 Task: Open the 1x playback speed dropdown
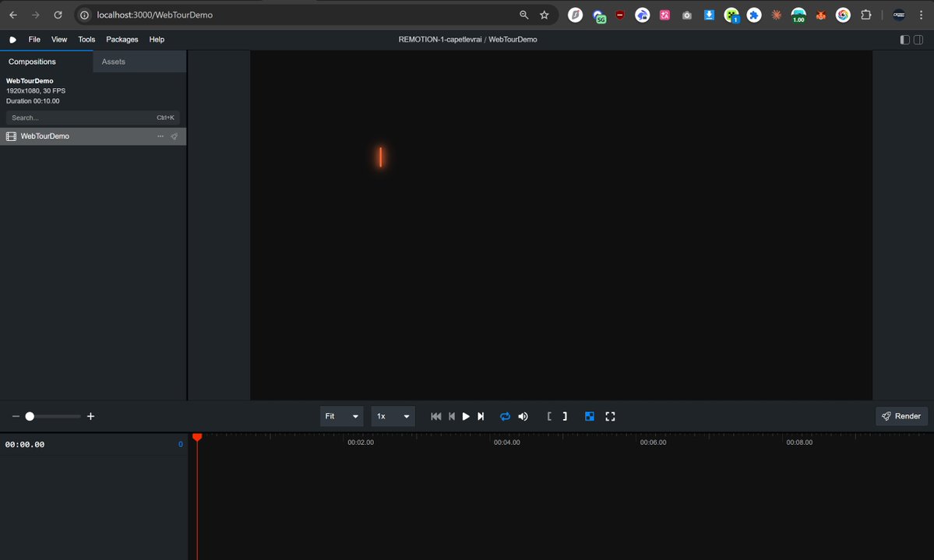point(393,417)
